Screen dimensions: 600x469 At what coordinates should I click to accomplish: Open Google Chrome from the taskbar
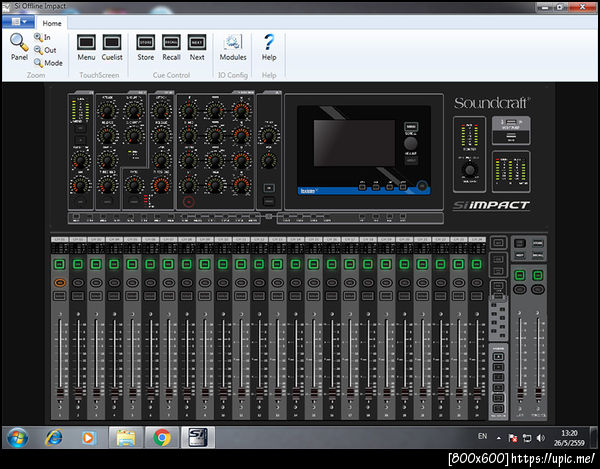coord(161,437)
